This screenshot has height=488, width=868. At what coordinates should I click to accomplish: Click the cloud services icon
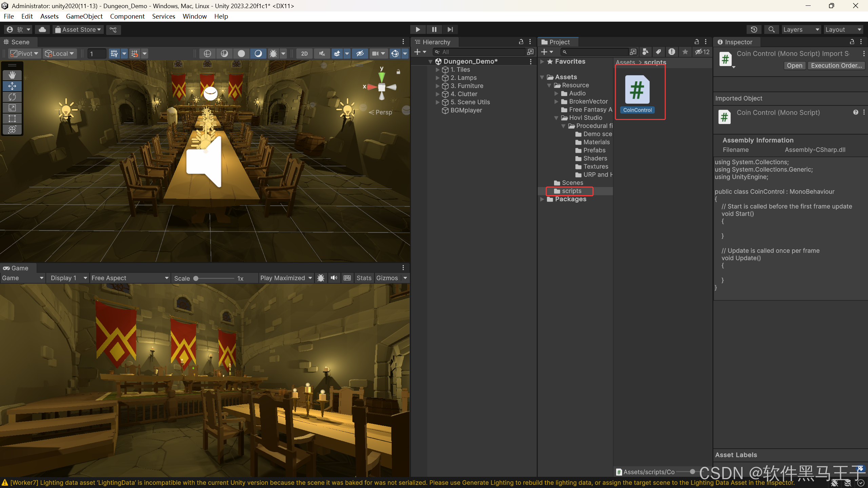point(42,29)
